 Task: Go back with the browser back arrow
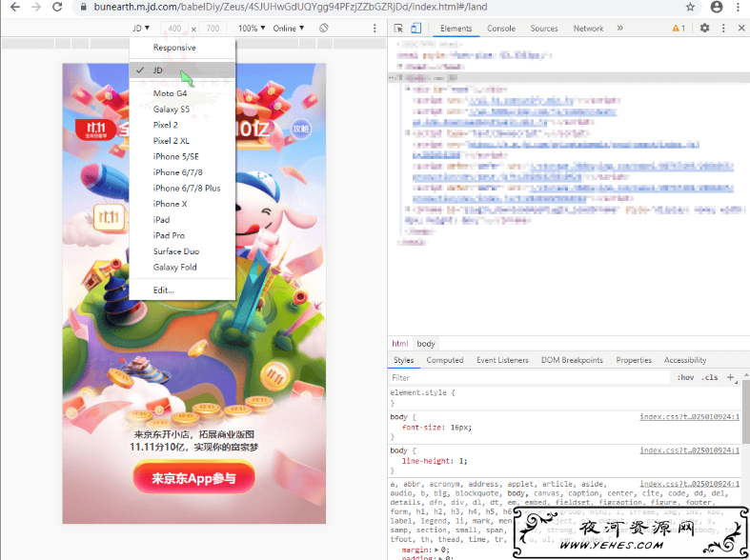coord(15,7)
